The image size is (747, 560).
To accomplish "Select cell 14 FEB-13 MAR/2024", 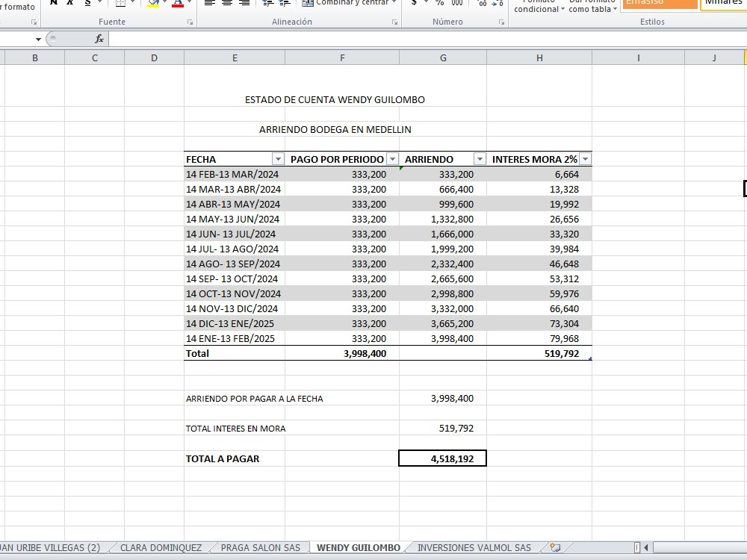I will pyautogui.click(x=235, y=174).
